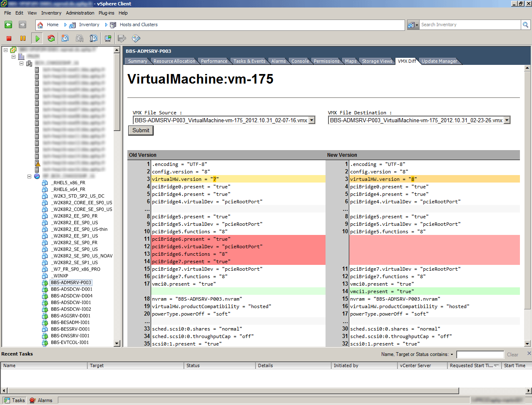Click the Take Snapshot icon
The width and height of the screenshot is (532, 405).
click(x=65, y=39)
